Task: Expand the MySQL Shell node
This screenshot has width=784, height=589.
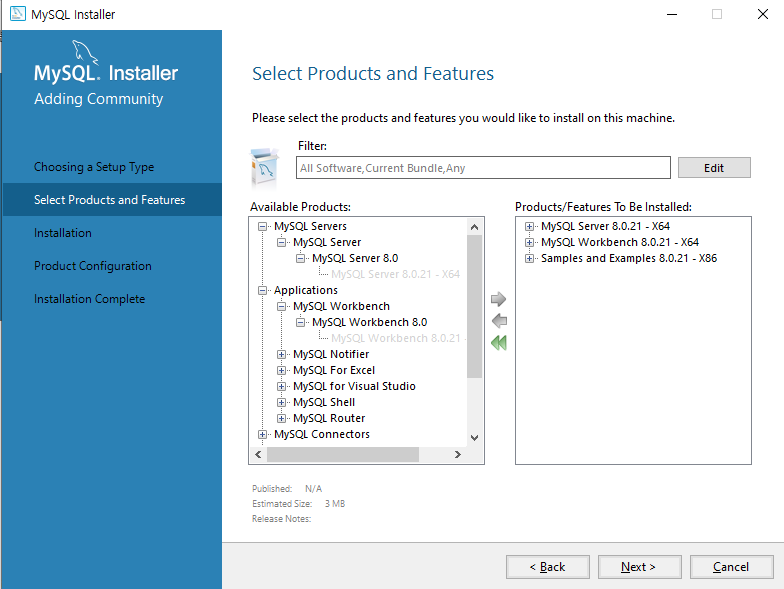Action: (281, 402)
